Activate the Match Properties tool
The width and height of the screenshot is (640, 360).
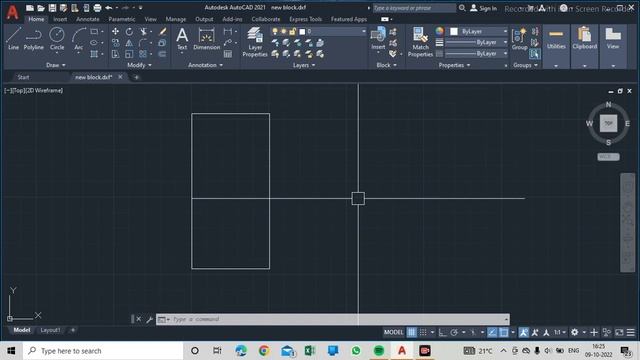420,42
